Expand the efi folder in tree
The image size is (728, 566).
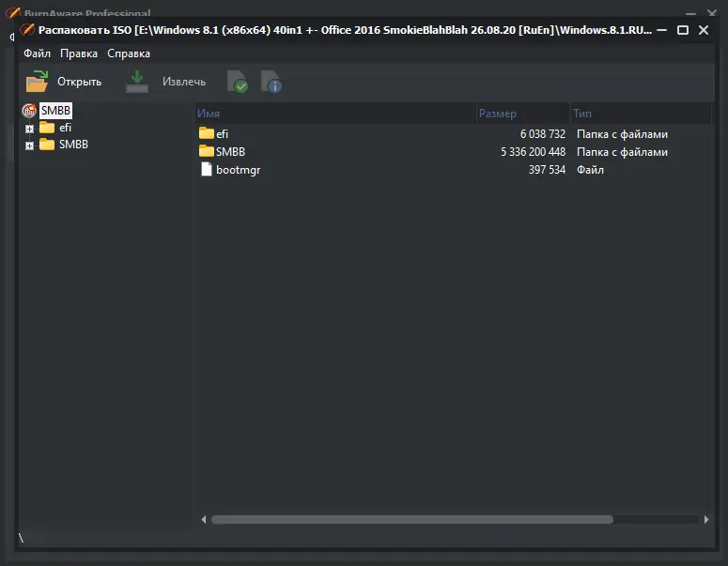pyautogui.click(x=29, y=129)
